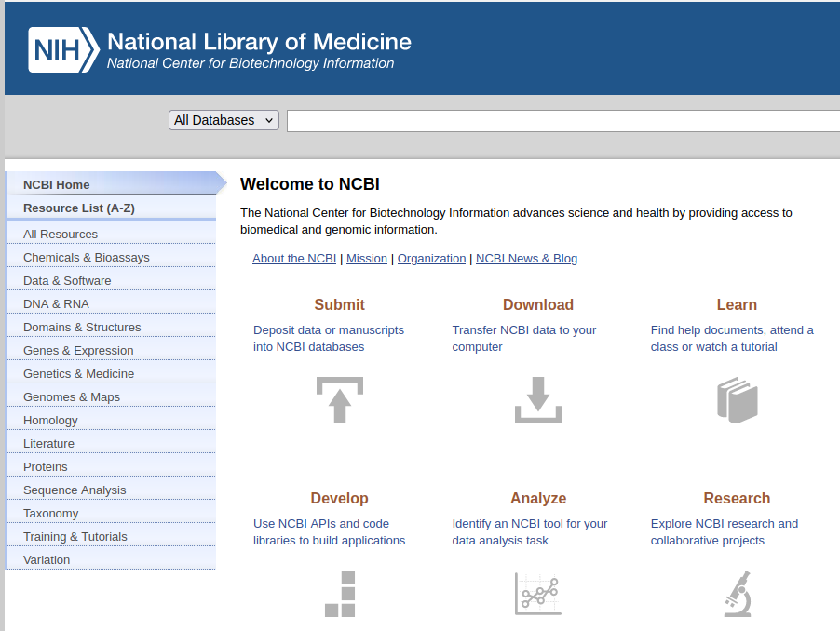The height and width of the screenshot is (631, 840).
Task: Select Training & Tutorials in sidebar
Action: (x=75, y=536)
